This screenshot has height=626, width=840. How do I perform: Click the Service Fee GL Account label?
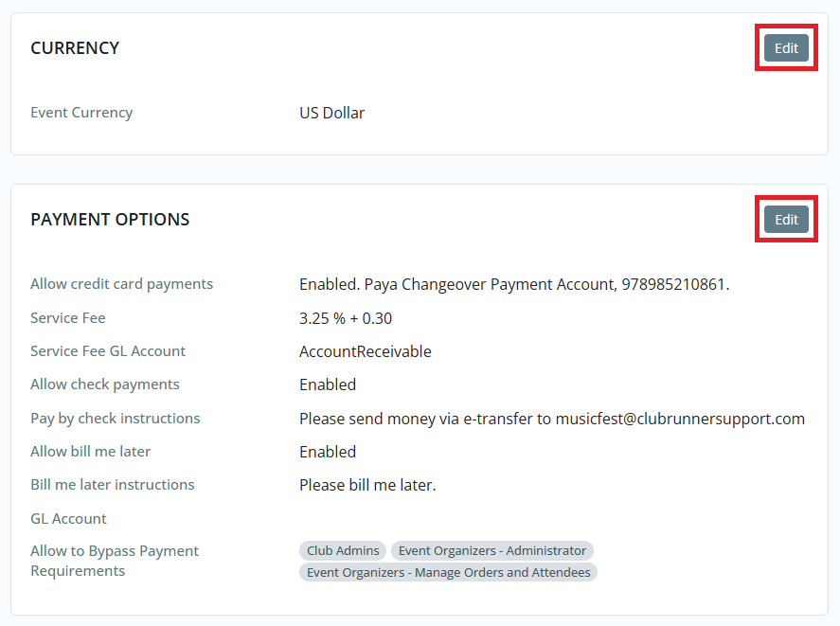pyautogui.click(x=108, y=351)
